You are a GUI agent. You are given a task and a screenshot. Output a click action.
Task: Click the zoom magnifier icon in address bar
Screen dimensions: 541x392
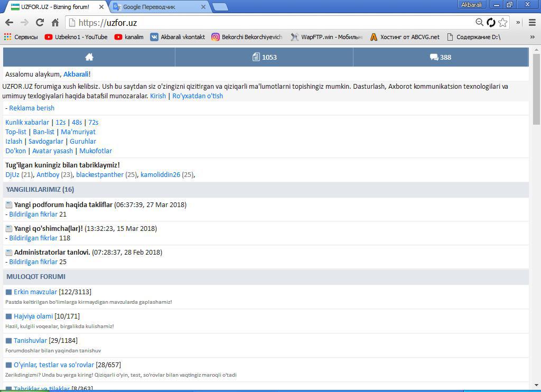pos(479,22)
